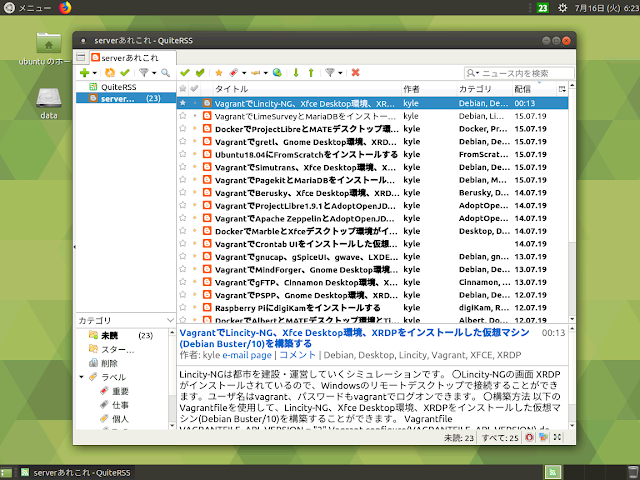Click the green plus Add feed icon
Image resolution: width=640 pixels, height=480 pixels.
(84, 73)
